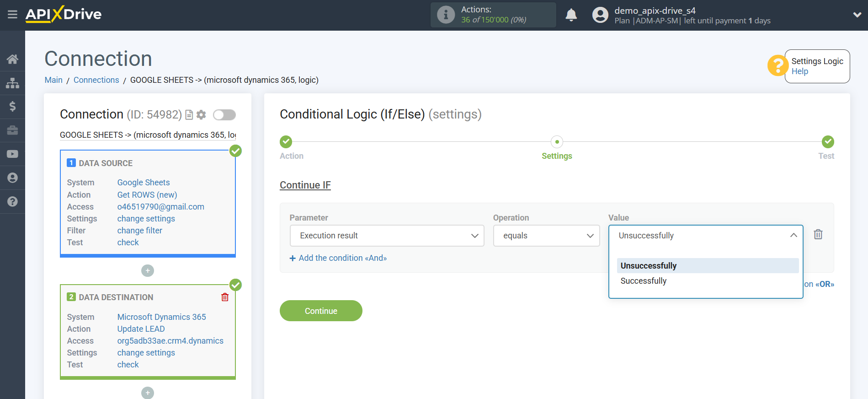Toggle the connection on/off switch
868x399 pixels.
[224, 115]
